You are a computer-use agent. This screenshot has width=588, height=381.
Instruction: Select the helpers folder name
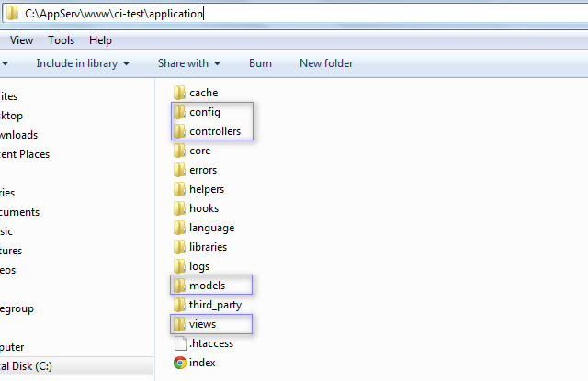pyautogui.click(x=207, y=189)
